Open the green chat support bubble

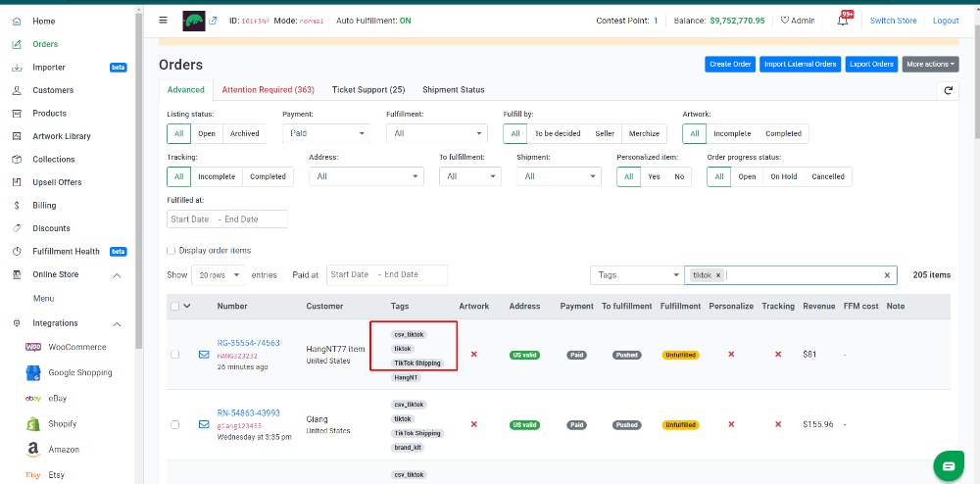click(949, 466)
